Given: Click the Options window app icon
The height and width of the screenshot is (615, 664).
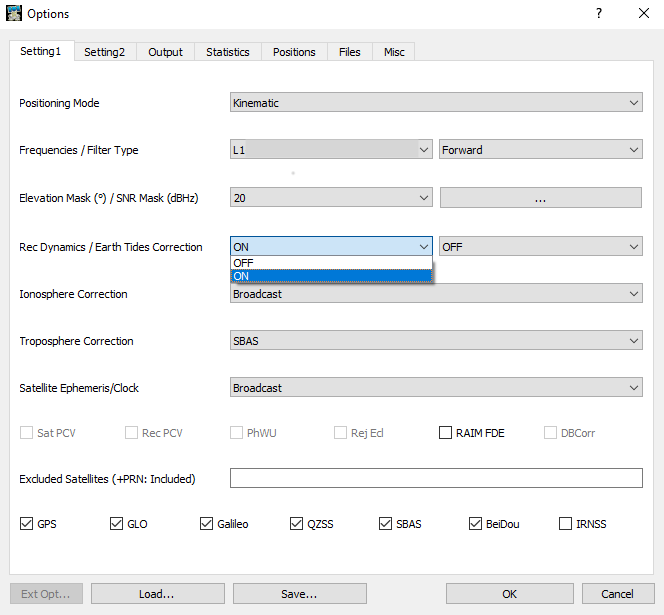Looking at the screenshot, I should [x=14, y=13].
